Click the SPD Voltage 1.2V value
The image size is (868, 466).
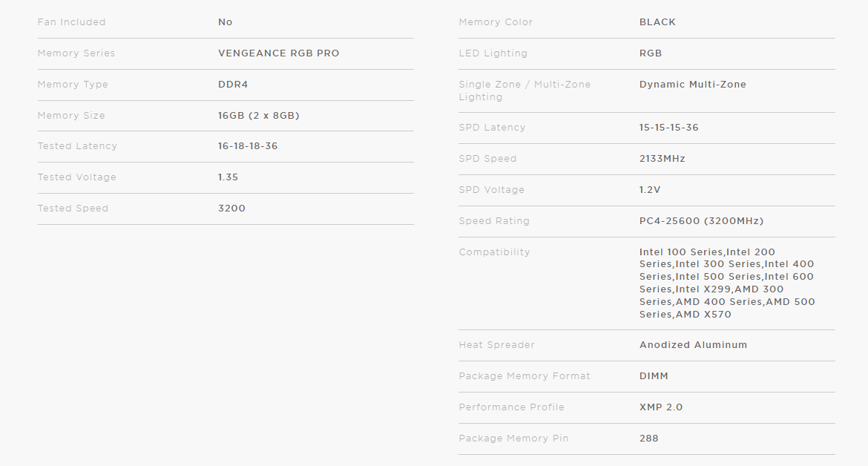click(650, 190)
